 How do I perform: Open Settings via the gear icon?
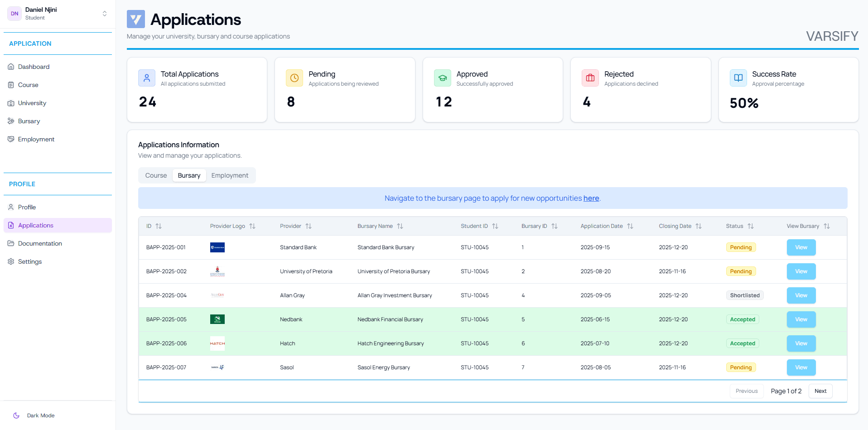(11, 261)
